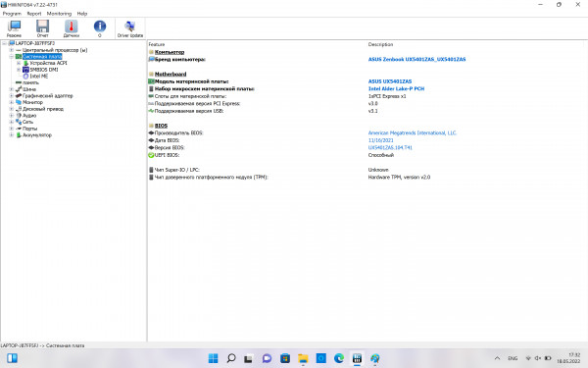
Task: Launch Microsoft Store from taskbar
Action: (x=285, y=358)
